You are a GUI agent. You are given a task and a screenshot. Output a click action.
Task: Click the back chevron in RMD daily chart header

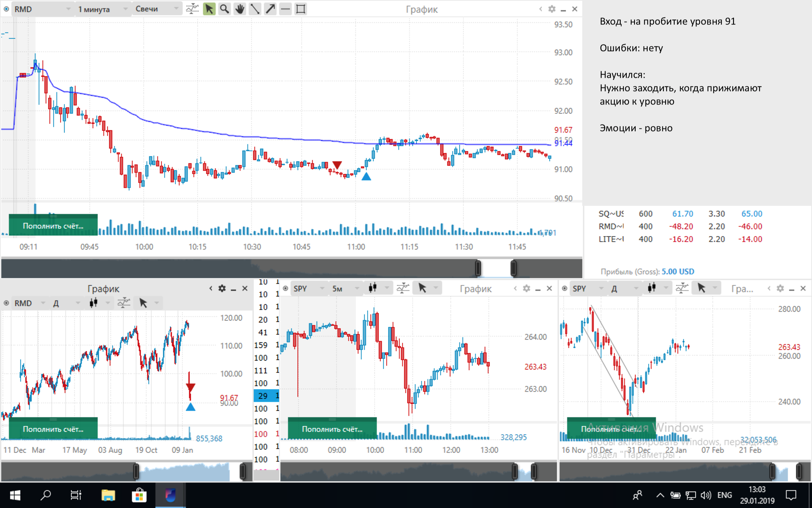coord(211,288)
